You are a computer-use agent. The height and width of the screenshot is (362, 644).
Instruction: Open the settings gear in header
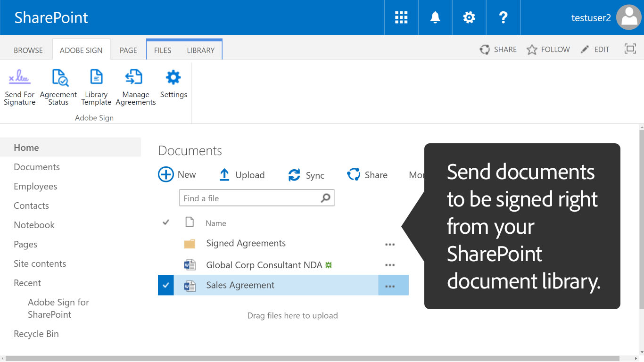click(469, 17)
